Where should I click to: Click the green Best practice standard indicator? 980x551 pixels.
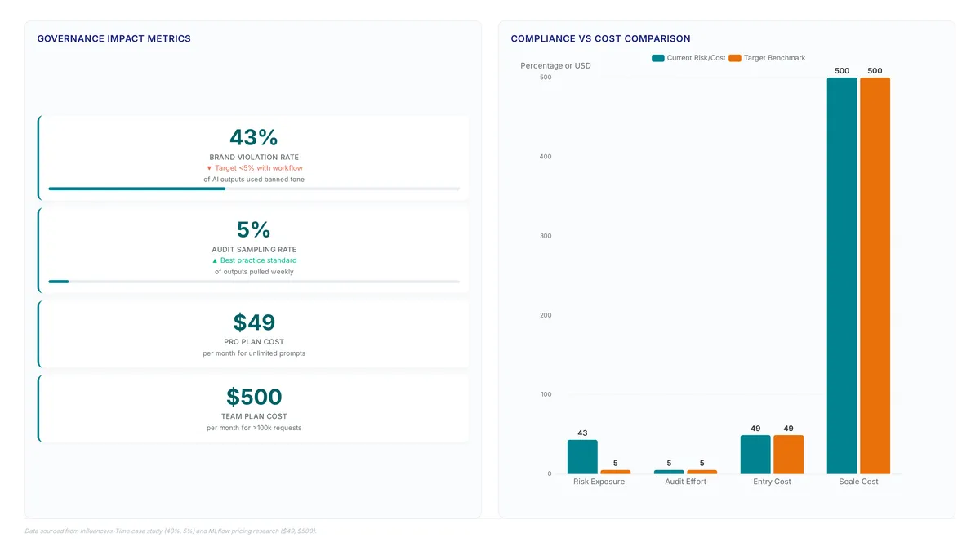coord(254,260)
